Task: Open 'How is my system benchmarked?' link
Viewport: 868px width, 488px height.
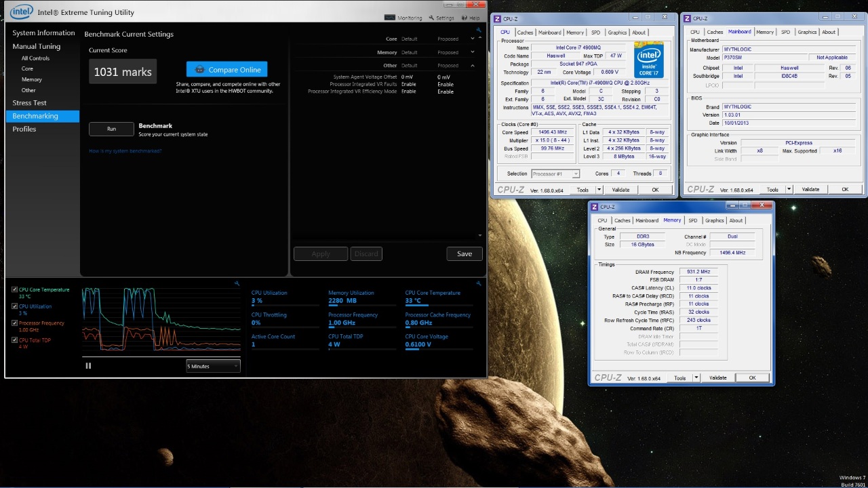Action: (x=125, y=151)
